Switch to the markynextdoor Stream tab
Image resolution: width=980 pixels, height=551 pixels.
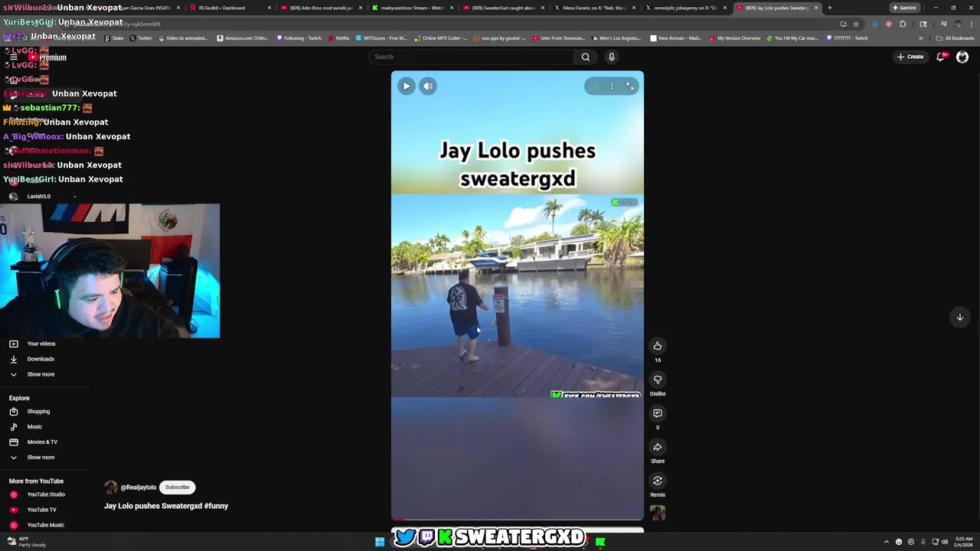(412, 8)
